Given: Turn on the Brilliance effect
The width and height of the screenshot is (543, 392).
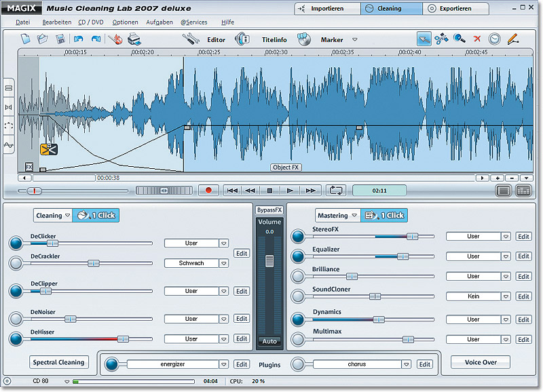Looking at the screenshot, I should (x=298, y=276).
